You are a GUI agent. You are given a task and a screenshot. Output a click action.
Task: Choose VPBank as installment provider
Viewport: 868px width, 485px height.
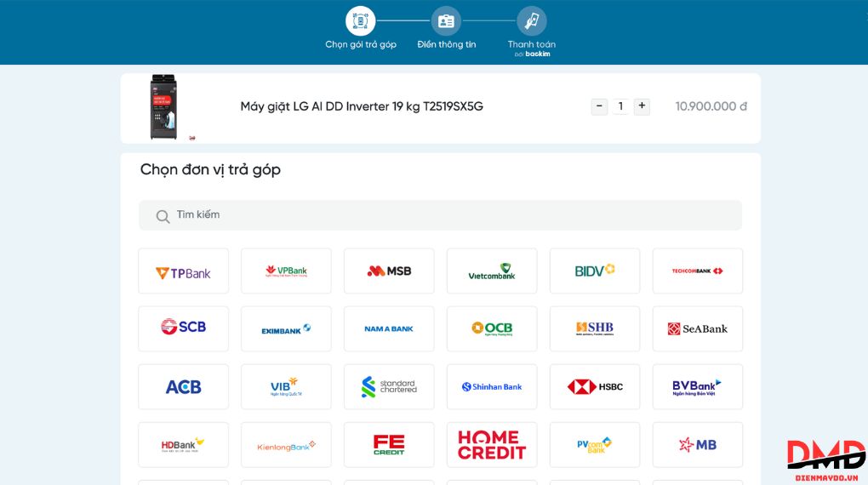click(286, 271)
